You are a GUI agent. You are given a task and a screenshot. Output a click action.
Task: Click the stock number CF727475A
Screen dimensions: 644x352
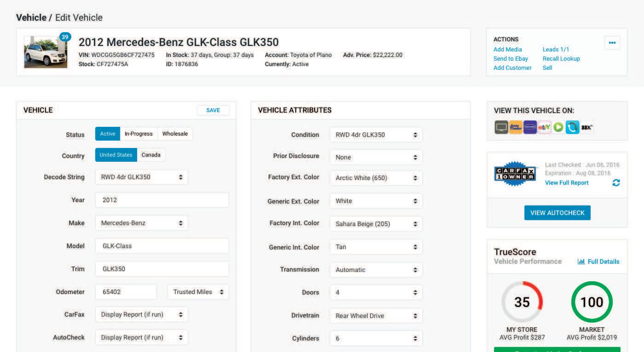pyautogui.click(x=112, y=64)
